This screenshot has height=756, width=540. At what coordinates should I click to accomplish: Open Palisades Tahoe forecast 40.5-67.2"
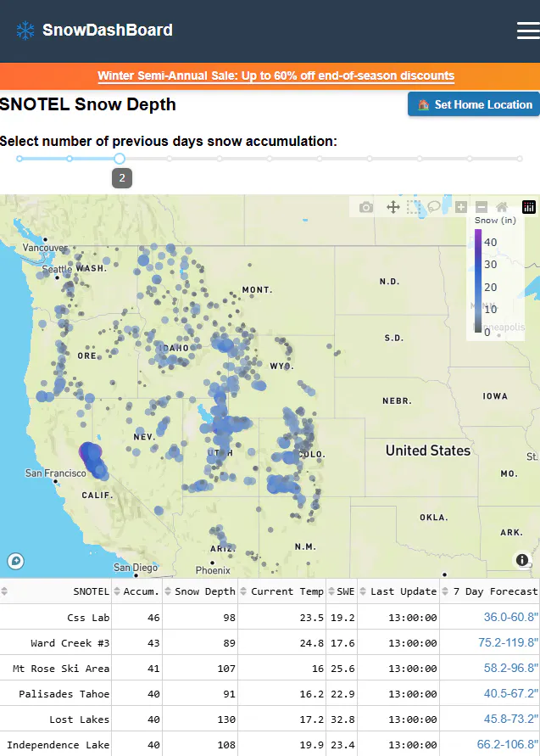(x=510, y=693)
